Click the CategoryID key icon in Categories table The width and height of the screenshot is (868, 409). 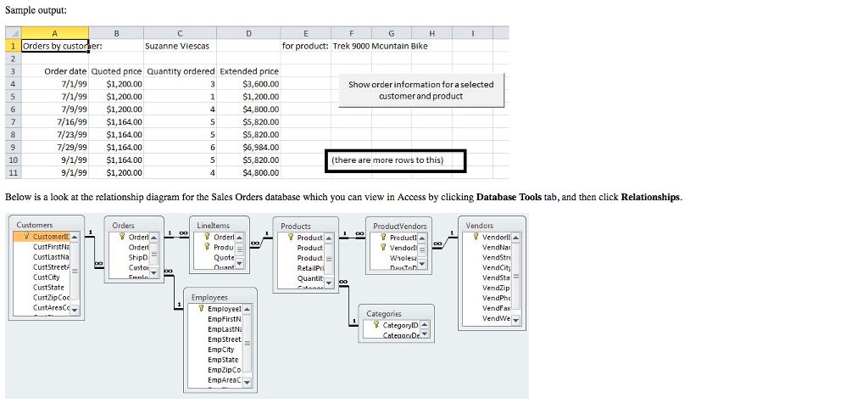pyautogui.click(x=376, y=325)
